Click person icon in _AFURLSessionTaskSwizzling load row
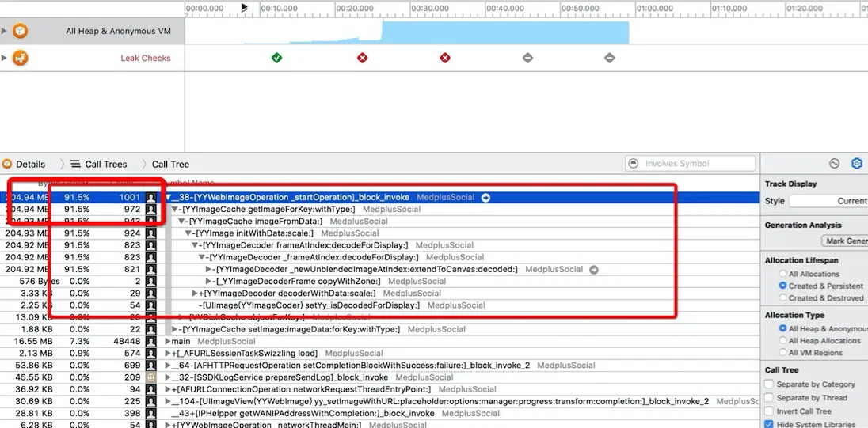Image resolution: width=868 pixels, height=428 pixels. [150, 354]
